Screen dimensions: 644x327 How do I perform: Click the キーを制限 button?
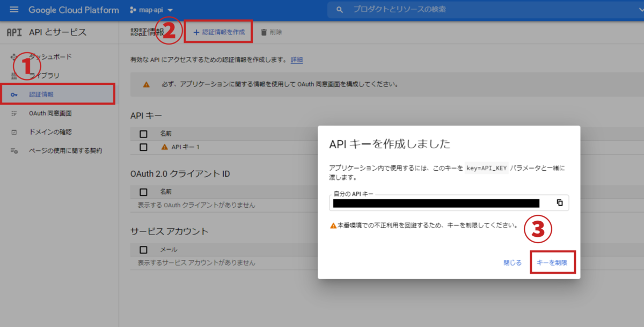pos(552,263)
